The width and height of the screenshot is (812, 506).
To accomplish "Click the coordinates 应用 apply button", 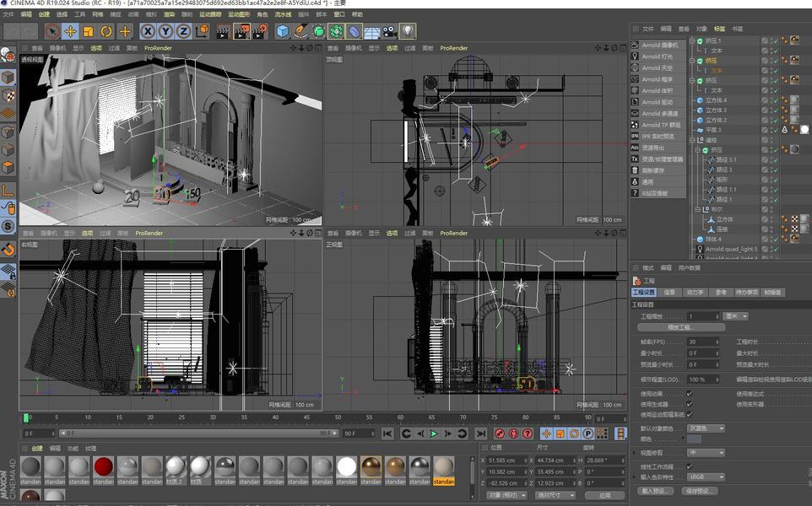I will (x=605, y=495).
